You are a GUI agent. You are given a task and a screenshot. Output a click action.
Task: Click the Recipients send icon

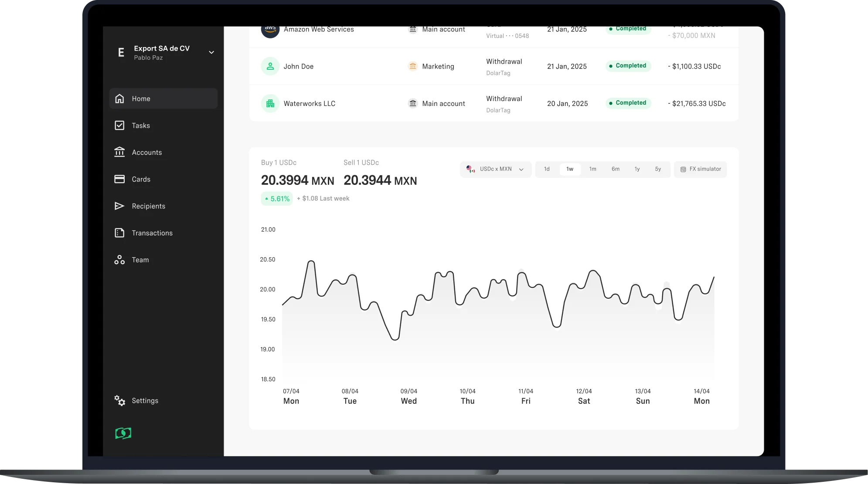click(119, 206)
